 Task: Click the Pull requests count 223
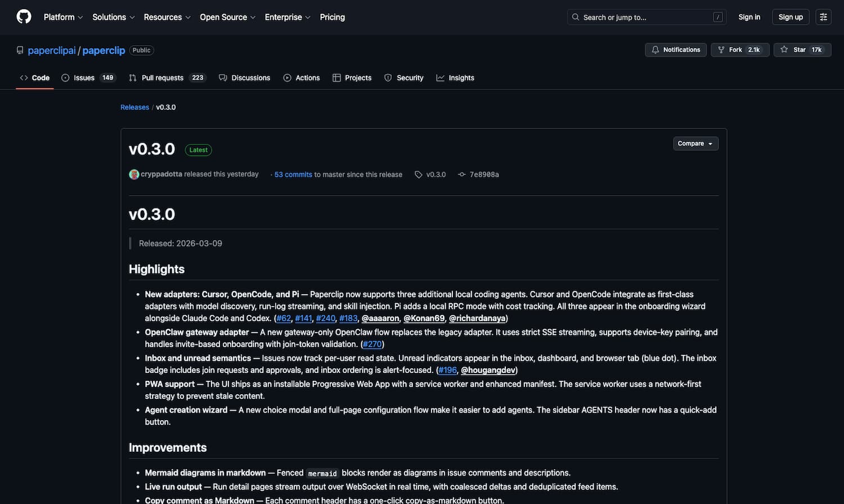point(197,78)
